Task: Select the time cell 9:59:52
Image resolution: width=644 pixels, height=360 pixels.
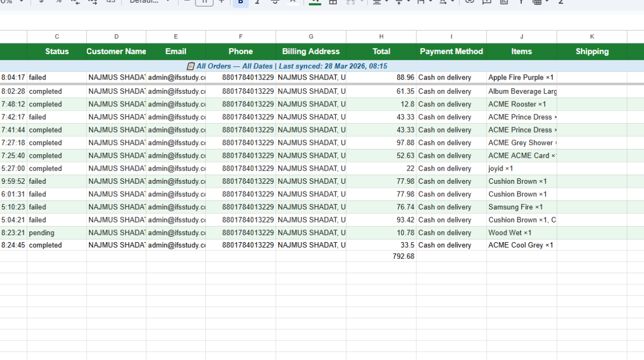Action: point(13,181)
